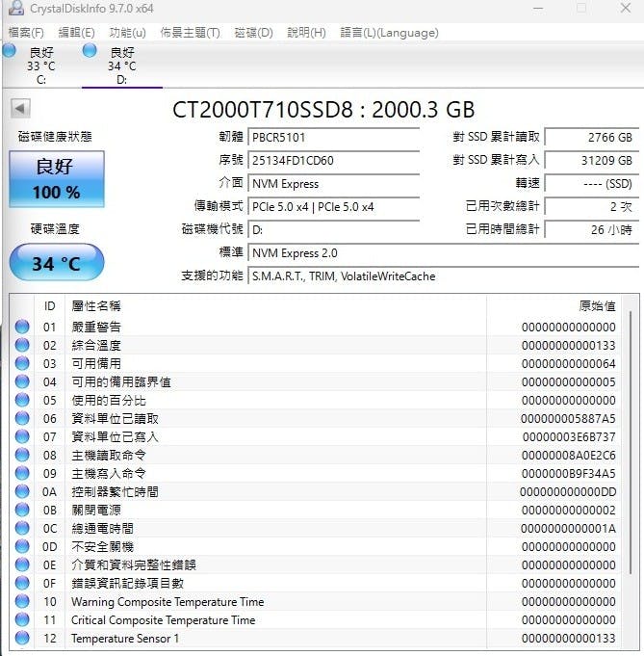Click the 原始值 column header
The width and height of the screenshot is (644, 656).
554,306
